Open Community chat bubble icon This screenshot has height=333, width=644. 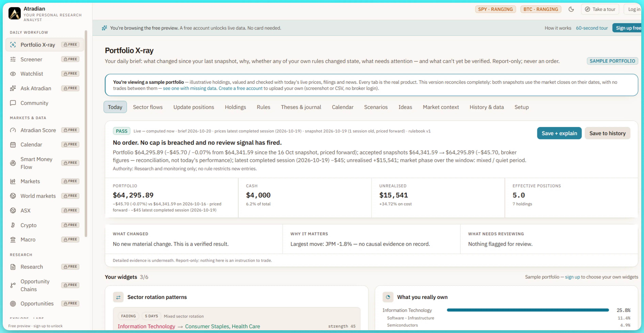point(13,103)
